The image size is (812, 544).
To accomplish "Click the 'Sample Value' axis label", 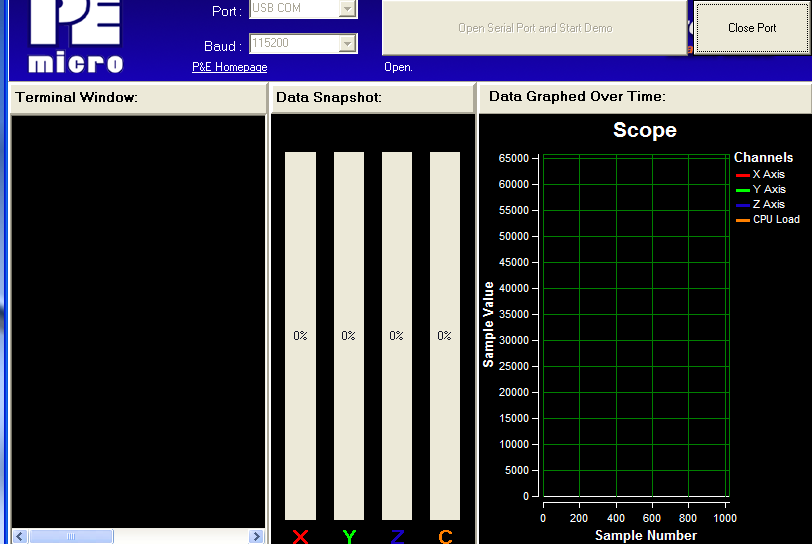I will [x=488, y=325].
